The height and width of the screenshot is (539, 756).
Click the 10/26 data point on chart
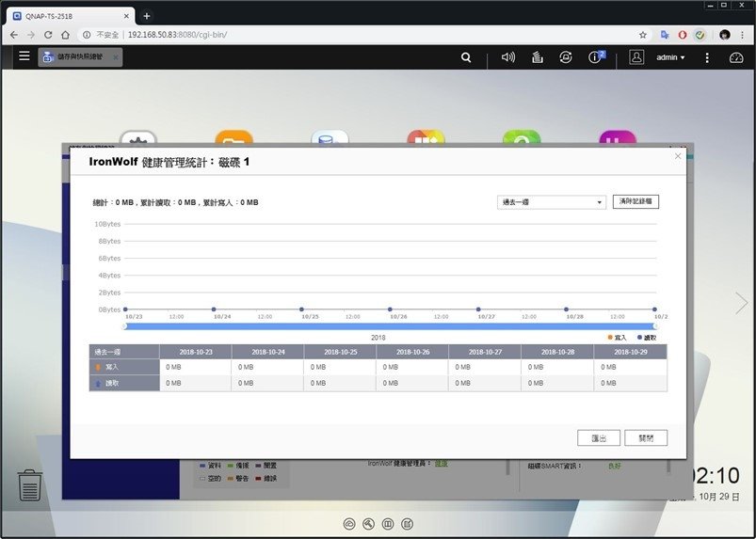click(x=390, y=309)
